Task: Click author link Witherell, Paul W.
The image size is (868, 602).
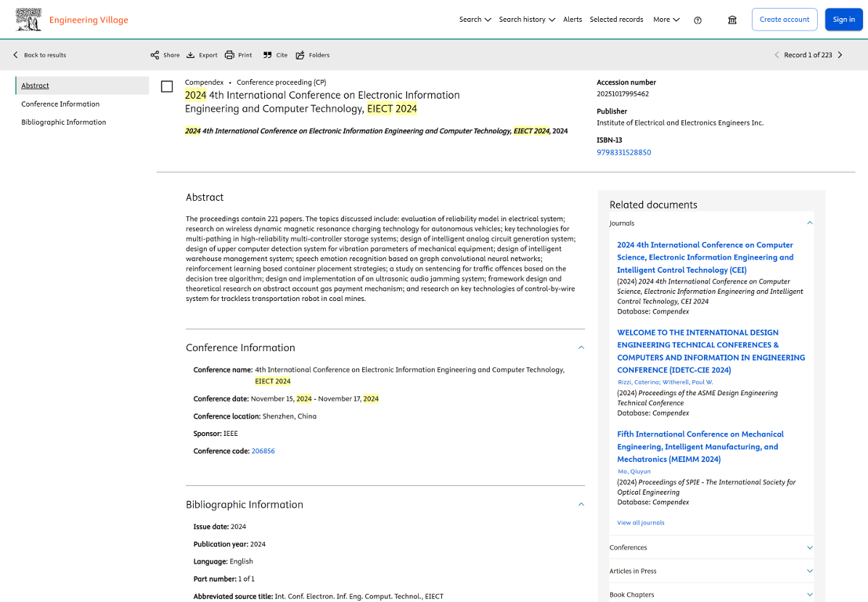Action: pyautogui.click(x=687, y=382)
